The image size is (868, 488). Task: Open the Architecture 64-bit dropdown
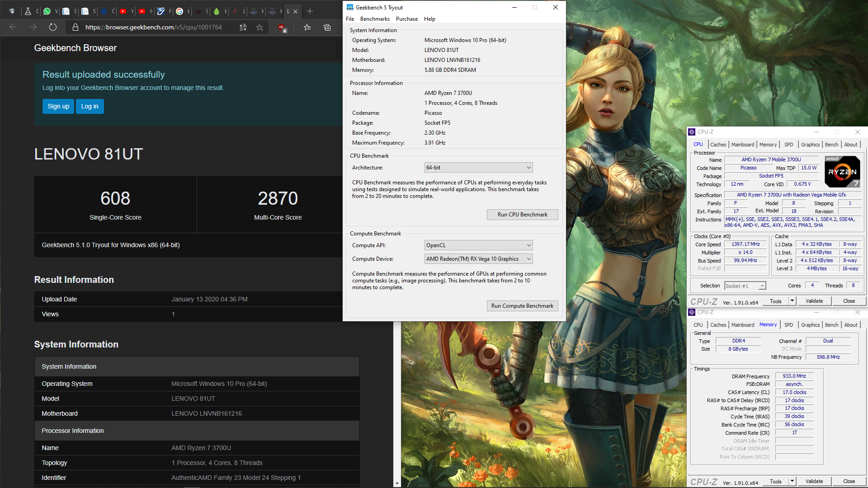click(478, 168)
